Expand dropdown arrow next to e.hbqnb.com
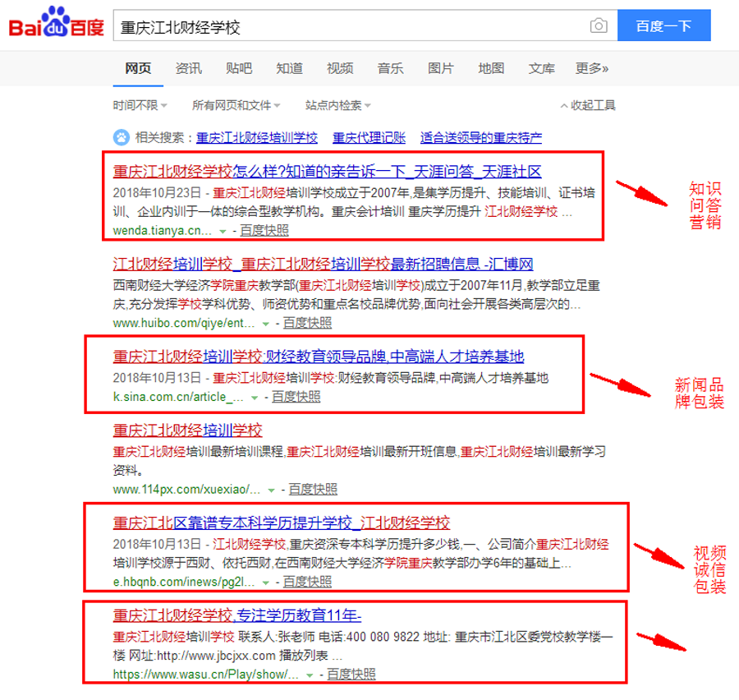This screenshot has height=700, width=739. click(265, 583)
